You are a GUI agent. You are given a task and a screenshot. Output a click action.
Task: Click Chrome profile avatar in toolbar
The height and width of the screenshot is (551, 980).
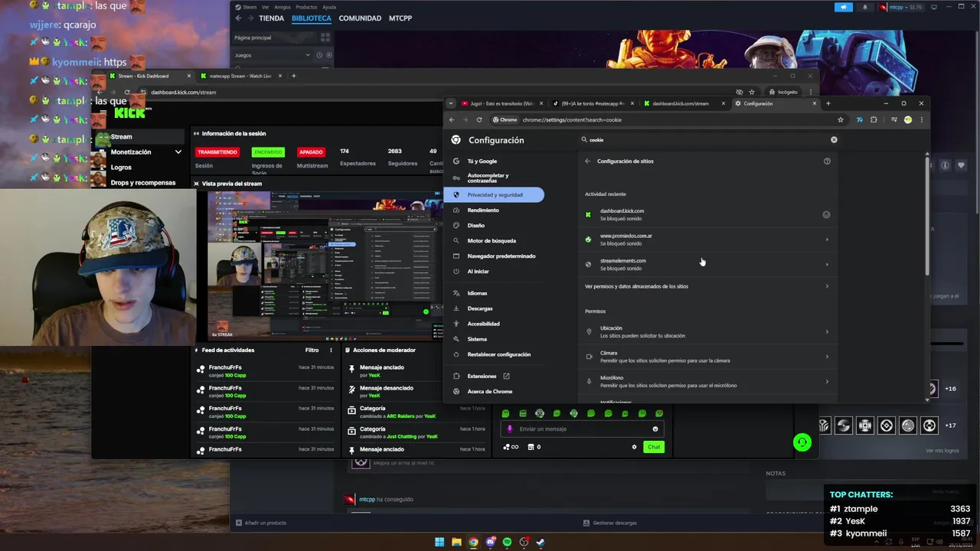pos(908,120)
